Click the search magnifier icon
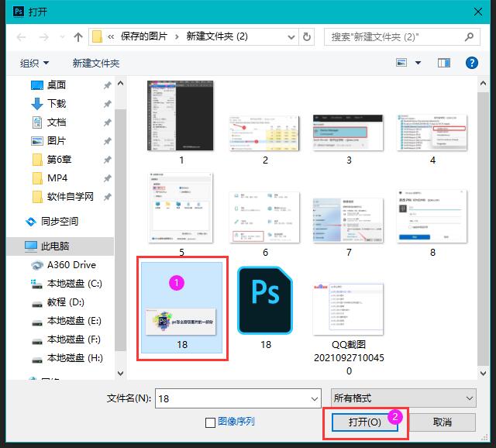Image resolution: width=496 pixels, height=448 pixels. (469, 37)
